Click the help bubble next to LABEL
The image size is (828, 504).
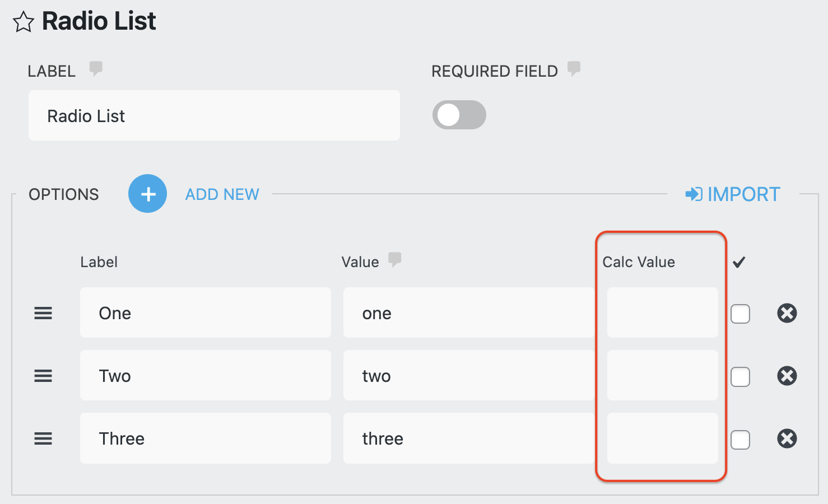(96, 69)
